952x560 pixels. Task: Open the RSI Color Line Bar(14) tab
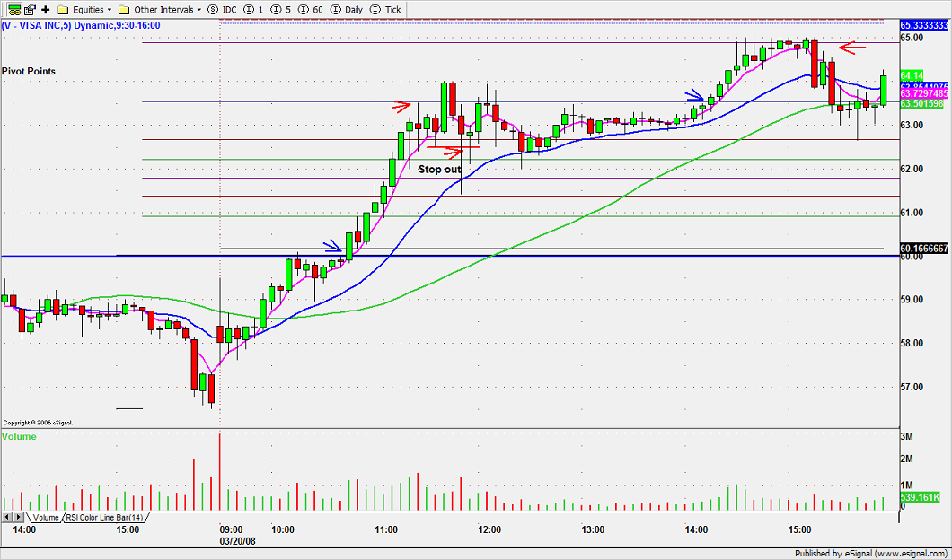[104, 518]
